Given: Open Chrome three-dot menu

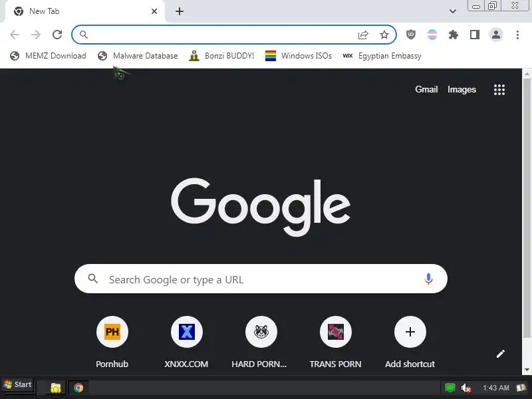Looking at the screenshot, I should point(517,35).
